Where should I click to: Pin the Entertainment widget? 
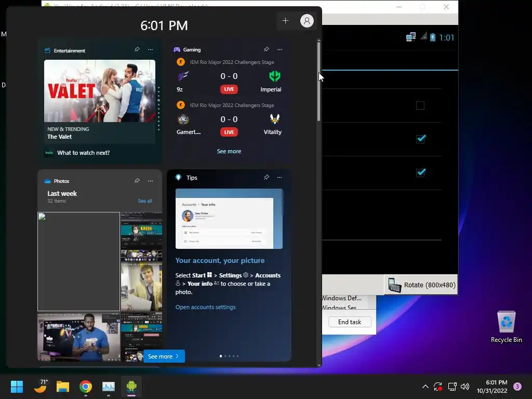coord(137,49)
